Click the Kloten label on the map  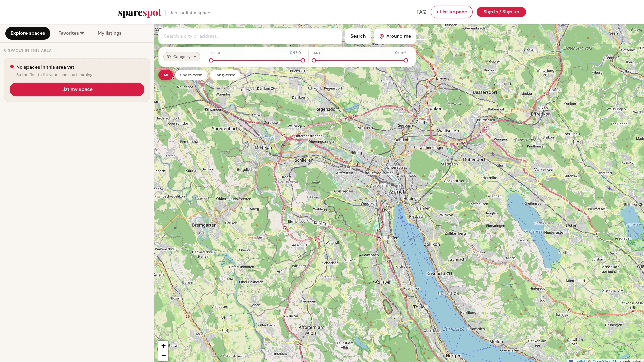(442, 79)
